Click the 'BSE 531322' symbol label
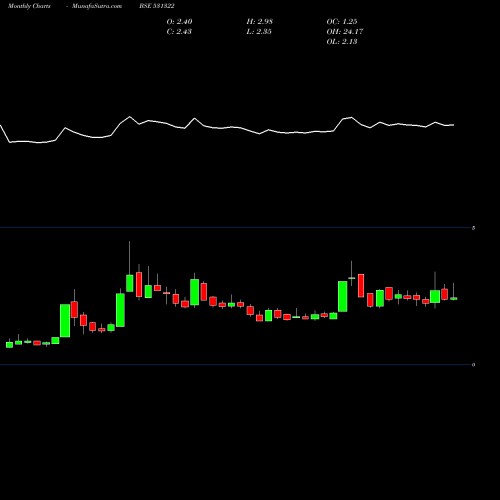 coord(157,6)
